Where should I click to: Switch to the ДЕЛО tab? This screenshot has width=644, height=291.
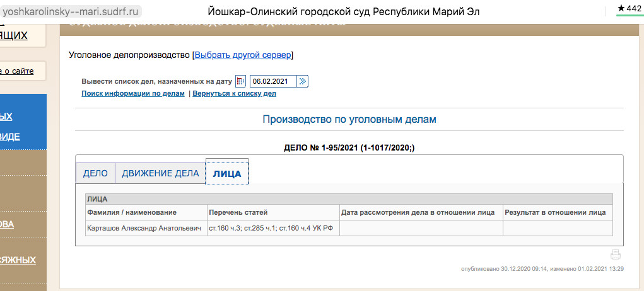[x=95, y=173]
